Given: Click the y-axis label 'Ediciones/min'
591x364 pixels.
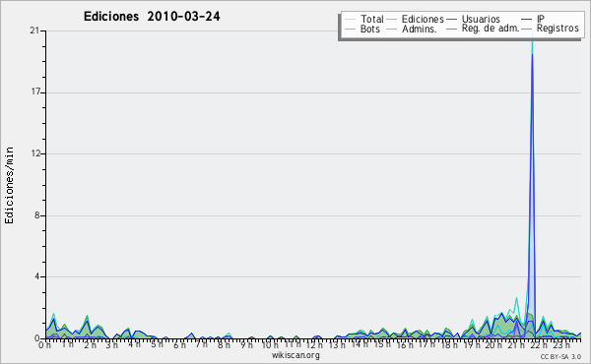Looking at the screenshot, I should click(9, 185).
